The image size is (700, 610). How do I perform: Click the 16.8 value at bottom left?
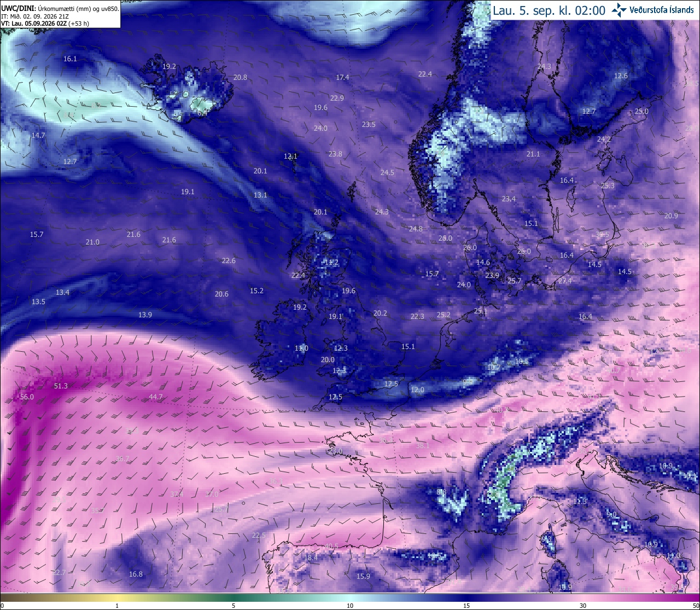click(x=136, y=574)
